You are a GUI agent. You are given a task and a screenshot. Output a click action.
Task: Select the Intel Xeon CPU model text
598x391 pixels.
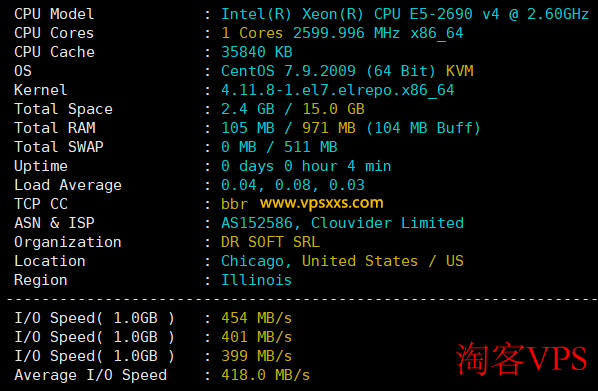pyautogui.click(x=405, y=14)
